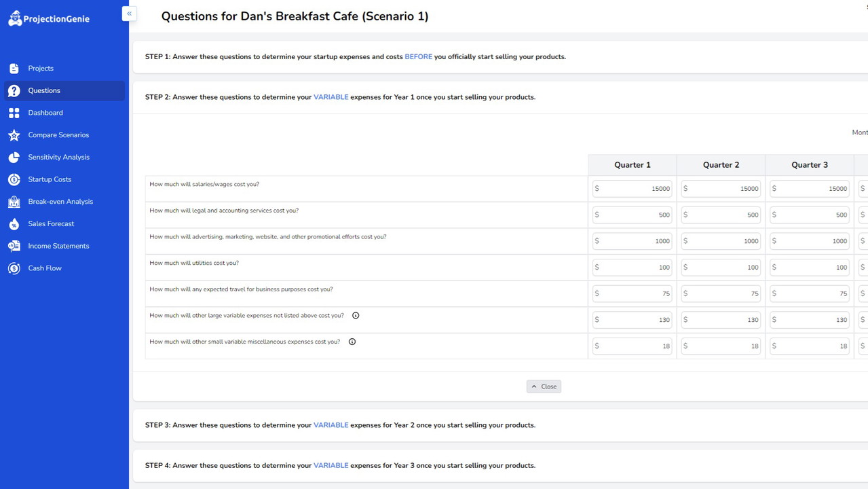Show info for small miscellaneous expenses

(x=352, y=342)
